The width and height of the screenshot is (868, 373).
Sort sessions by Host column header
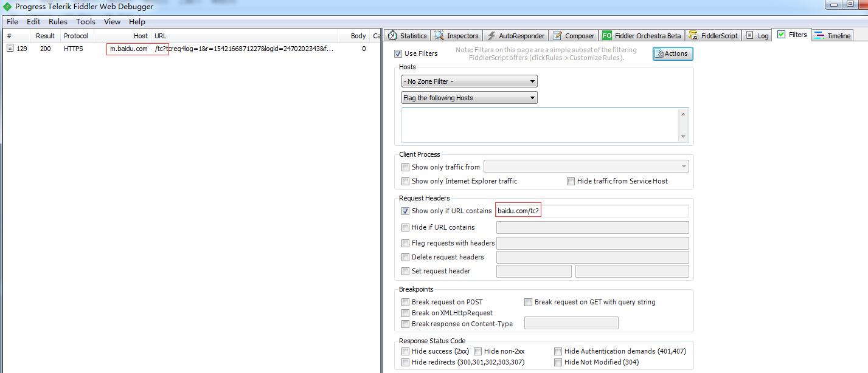122,36
